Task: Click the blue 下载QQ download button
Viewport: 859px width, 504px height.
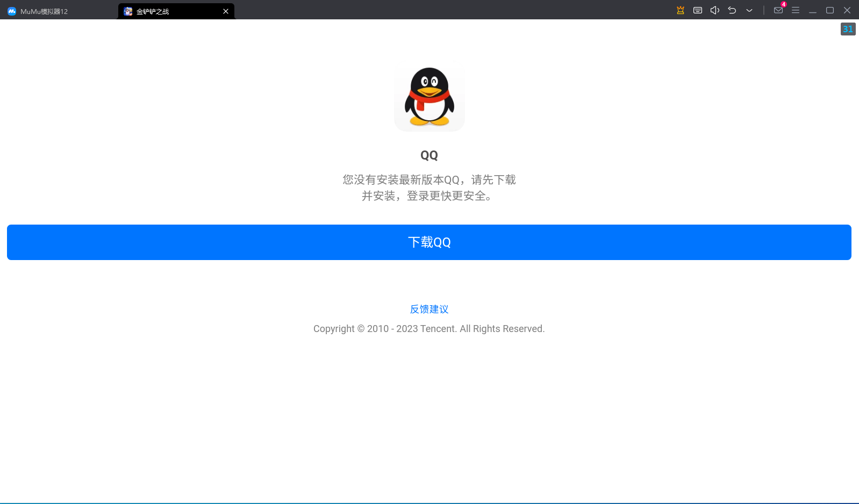Action: tap(429, 242)
